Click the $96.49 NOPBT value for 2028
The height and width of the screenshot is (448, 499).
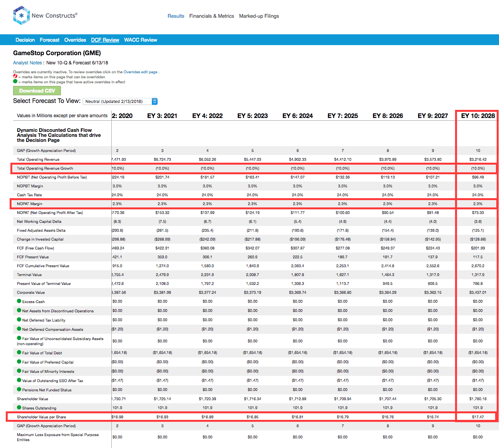[x=478, y=177]
